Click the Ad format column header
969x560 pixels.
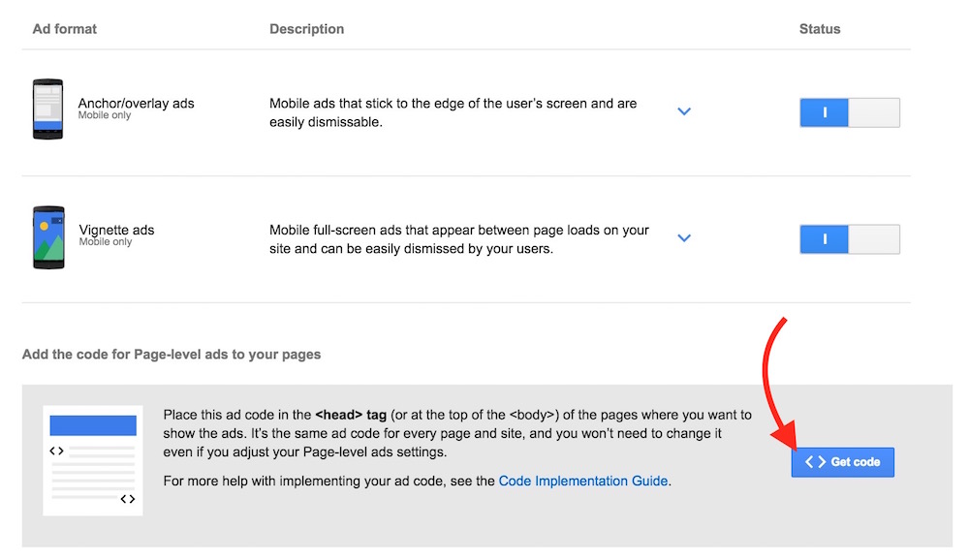pos(64,29)
